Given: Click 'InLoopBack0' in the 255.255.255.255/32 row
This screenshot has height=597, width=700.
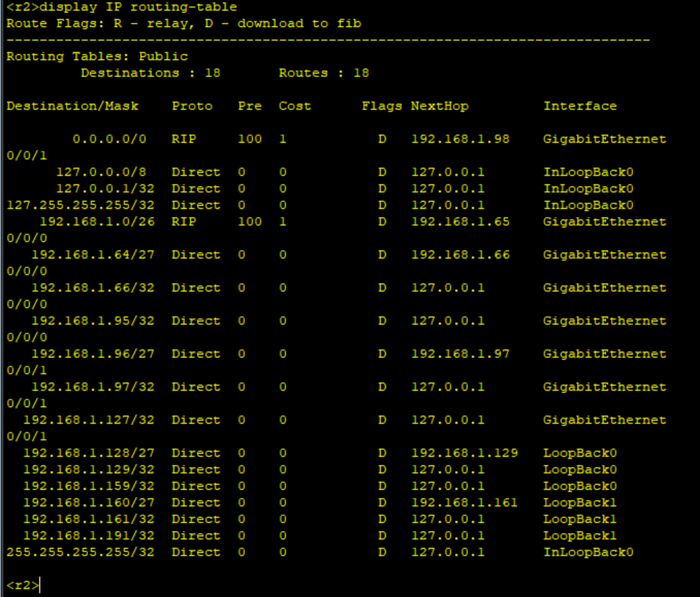Looking at the screenshot, I should coord(588,552).
